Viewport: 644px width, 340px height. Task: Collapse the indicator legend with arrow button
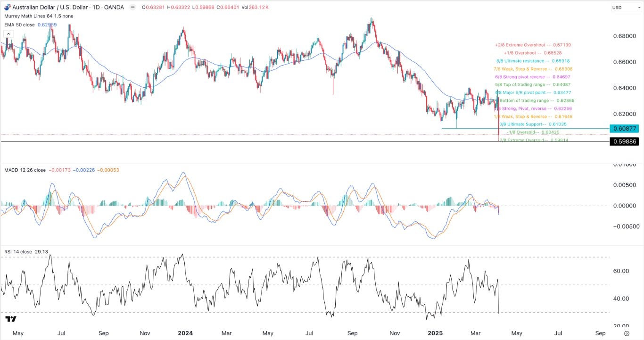(8, 34)
